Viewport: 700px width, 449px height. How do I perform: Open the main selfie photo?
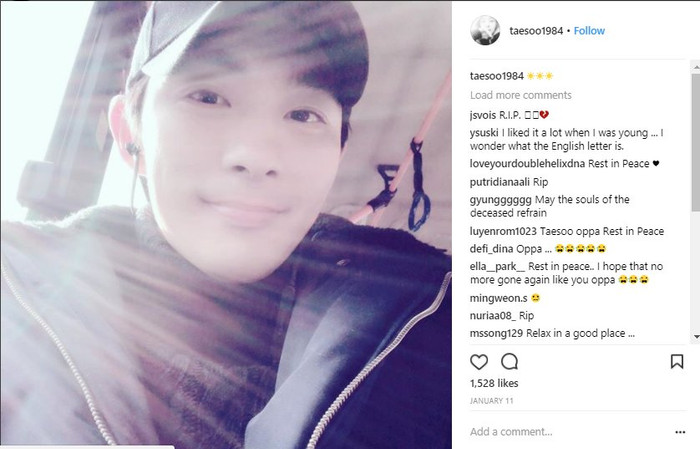(226, 224)
